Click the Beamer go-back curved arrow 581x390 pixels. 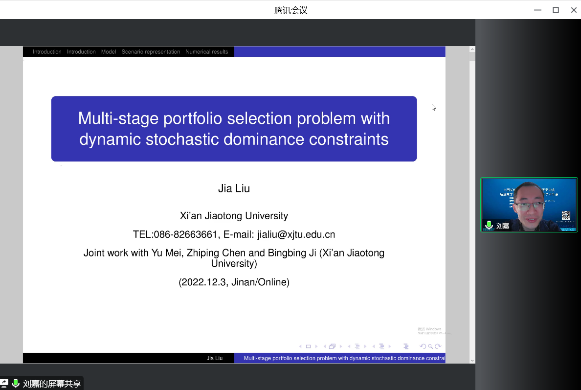(x=423, y=347)
